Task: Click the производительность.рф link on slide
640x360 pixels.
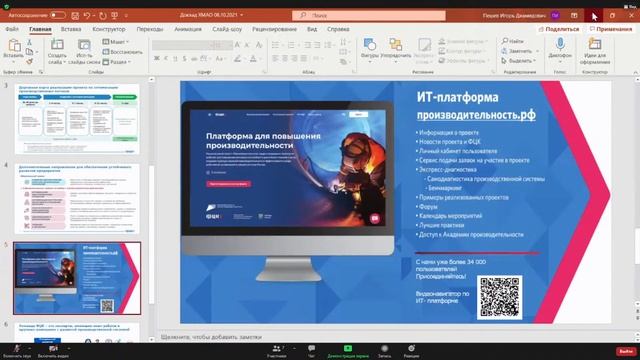Action: click(476, 115)
